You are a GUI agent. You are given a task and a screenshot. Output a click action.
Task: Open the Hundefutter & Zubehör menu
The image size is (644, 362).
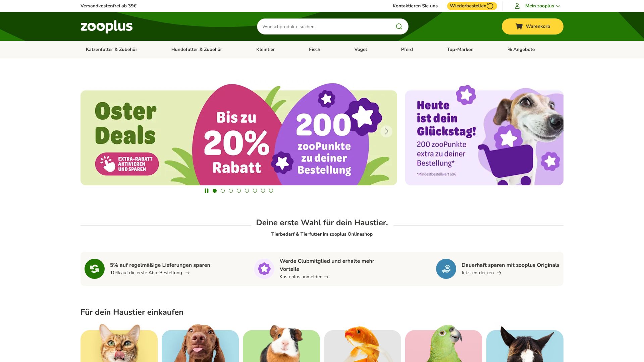click(197, 49)
